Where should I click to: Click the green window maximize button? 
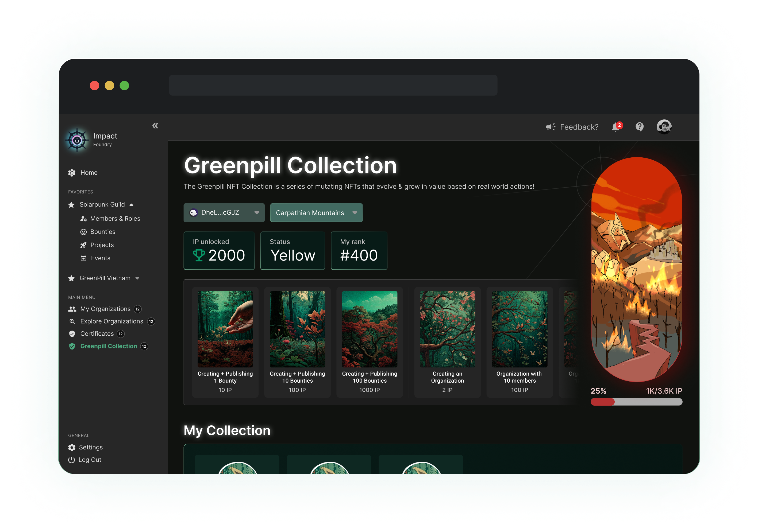(124, 86)
